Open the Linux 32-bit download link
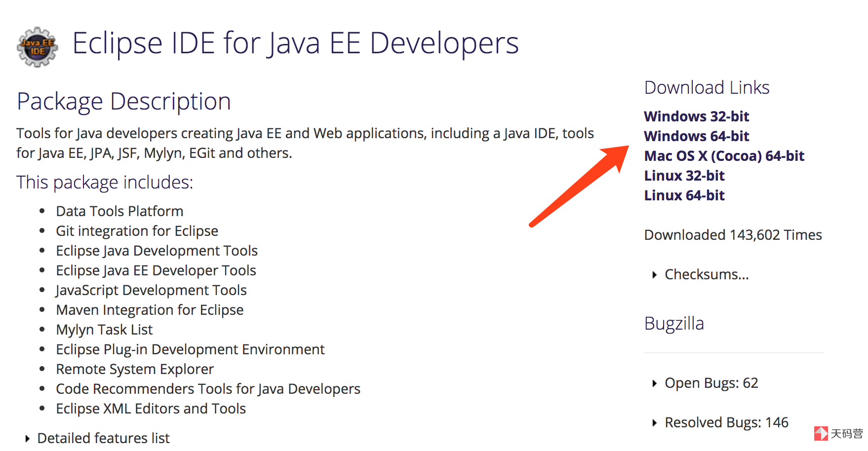 click(x=684, y=176)
